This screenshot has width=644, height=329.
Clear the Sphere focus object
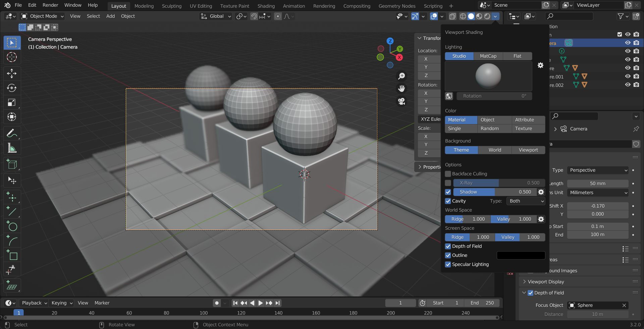pyautogui.click(x=624, y=306)
